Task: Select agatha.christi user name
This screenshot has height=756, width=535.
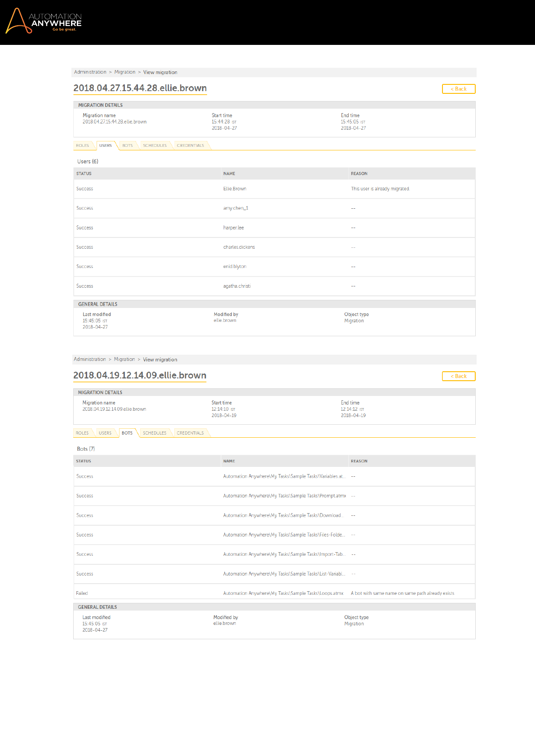Action: 237,286
